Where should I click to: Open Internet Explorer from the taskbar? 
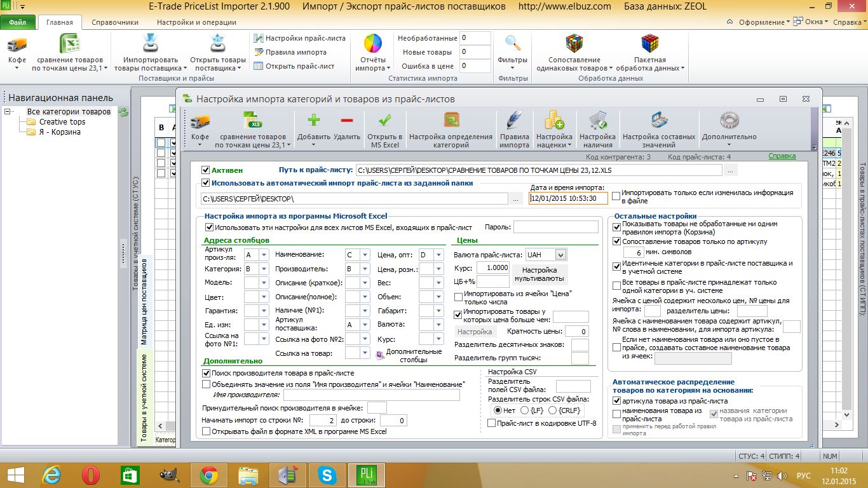[51, 475]
